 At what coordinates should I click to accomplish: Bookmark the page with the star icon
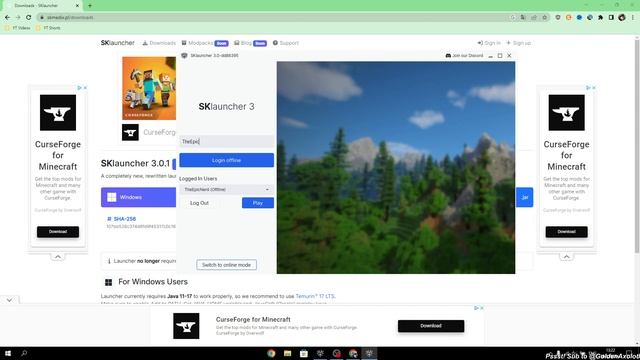pyautogui.click(x=544, y=18)
